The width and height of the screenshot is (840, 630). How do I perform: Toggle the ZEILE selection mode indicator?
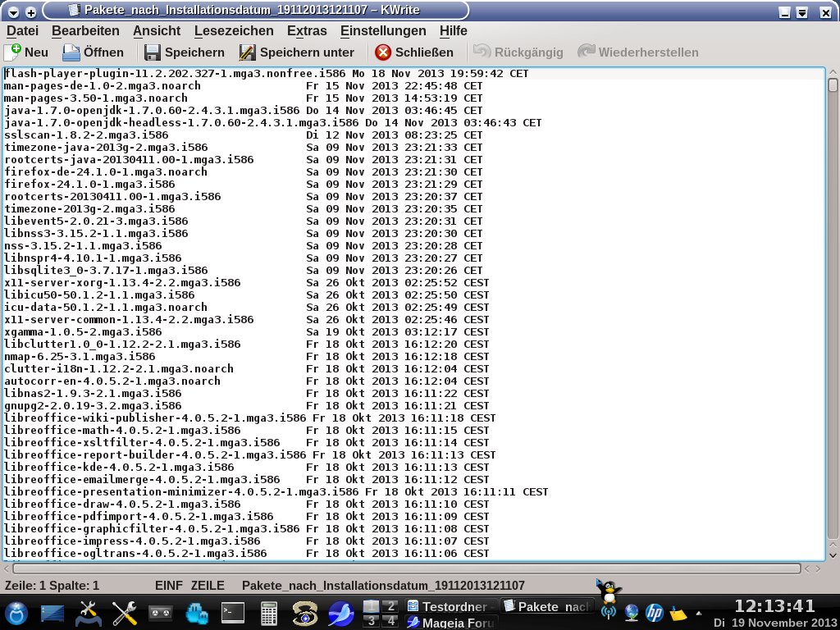tap(208, 586)
